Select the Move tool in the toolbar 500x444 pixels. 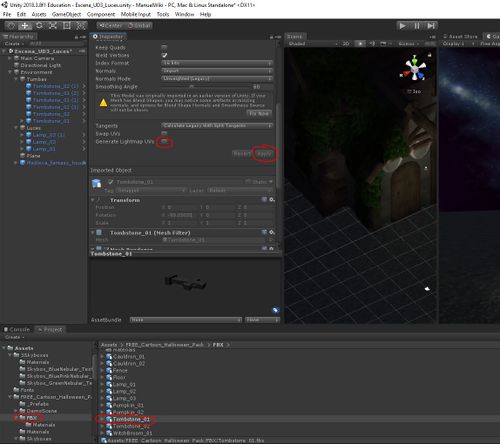25,26
